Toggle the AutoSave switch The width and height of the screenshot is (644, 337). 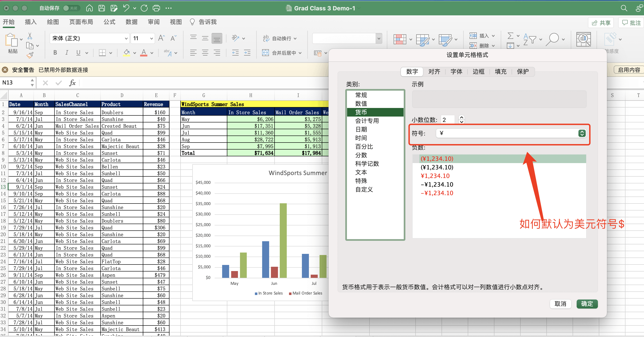pyautogui.click(x=71, y=8)
